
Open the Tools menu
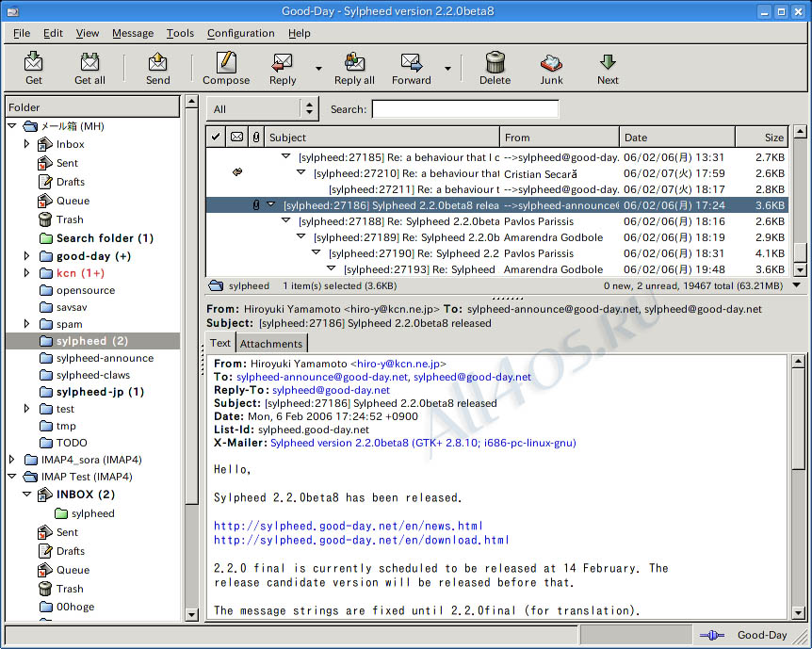click(x=180, y=33)
